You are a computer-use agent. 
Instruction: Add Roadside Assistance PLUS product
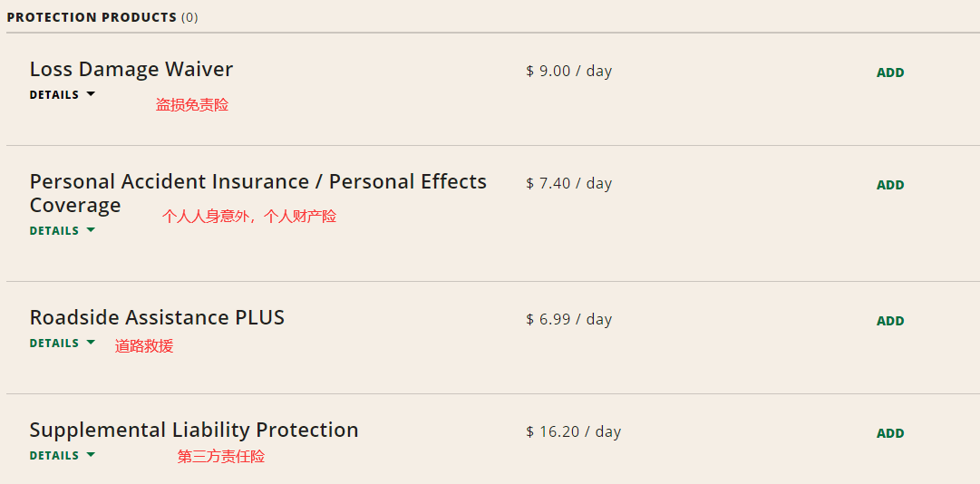(889, 321)
